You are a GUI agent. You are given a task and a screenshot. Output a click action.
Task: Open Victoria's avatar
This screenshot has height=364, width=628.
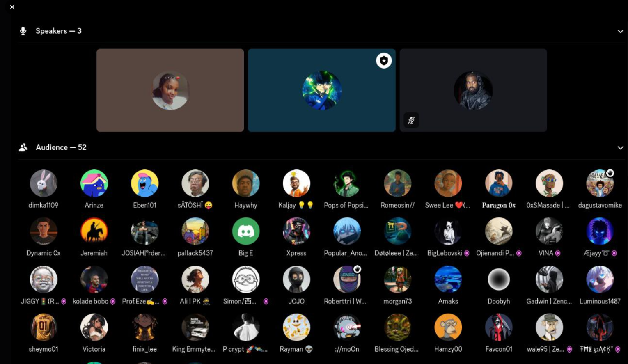pos(94,327)
